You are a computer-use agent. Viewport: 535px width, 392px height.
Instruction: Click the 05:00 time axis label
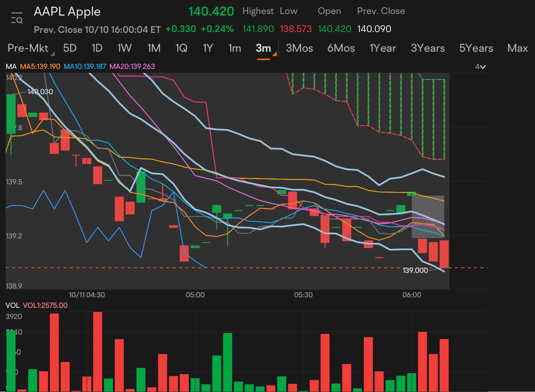(x=195, y=295)
